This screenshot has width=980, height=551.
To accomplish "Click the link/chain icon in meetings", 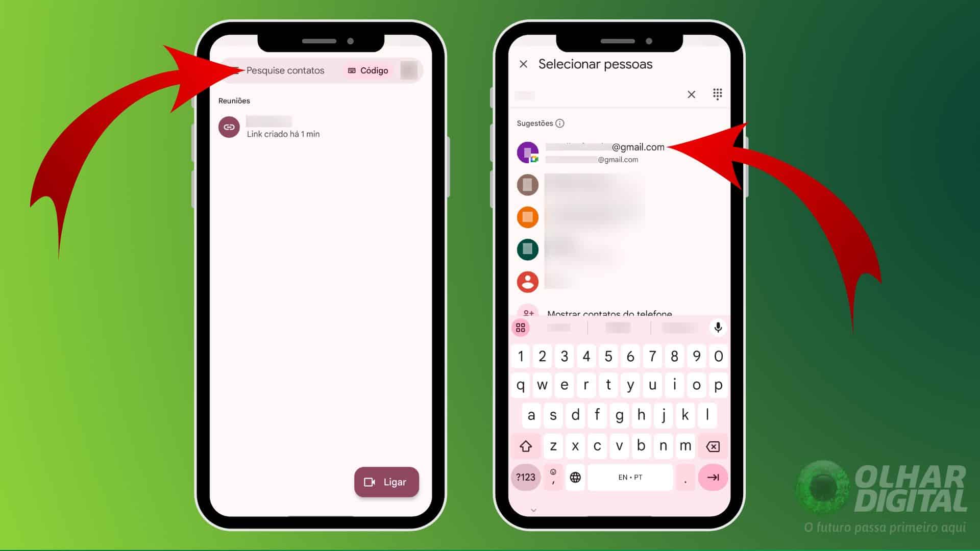I will pyautogui.click(x=229, y=127).
